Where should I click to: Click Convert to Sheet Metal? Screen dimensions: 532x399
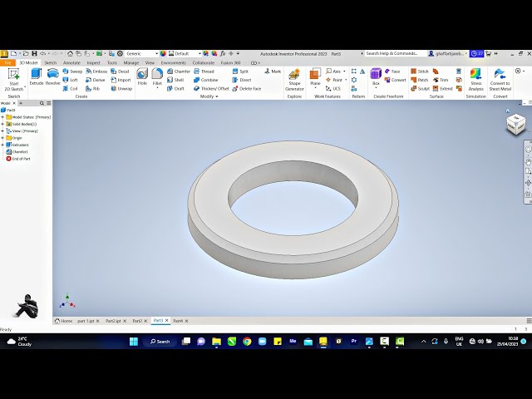[x=500, y=80]
